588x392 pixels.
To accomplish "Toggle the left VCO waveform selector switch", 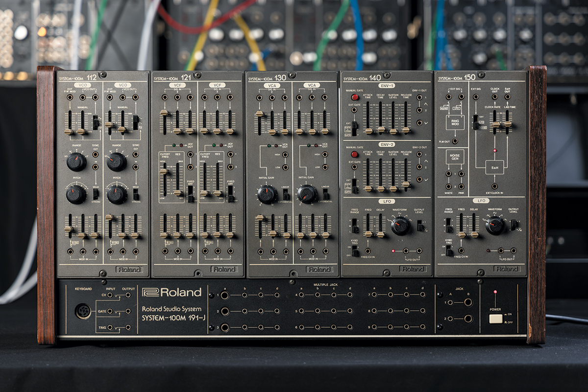I will coord(96,122).
